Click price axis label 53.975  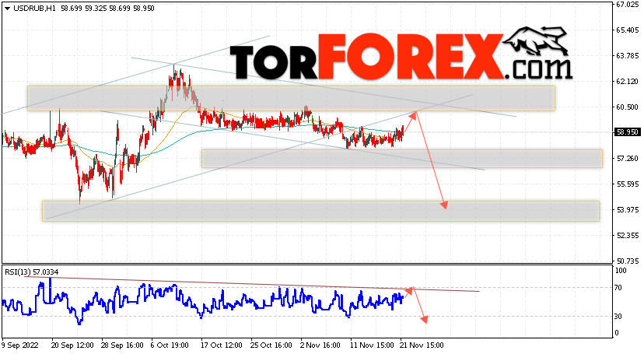pyautogui.click(x=627, y=210)
